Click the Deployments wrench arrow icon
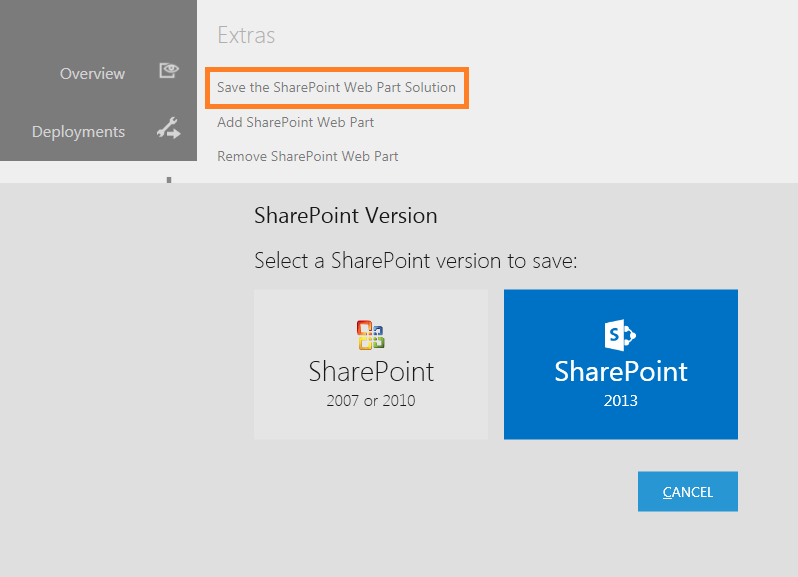The image size is (798, 577). [x=168, y=128]
